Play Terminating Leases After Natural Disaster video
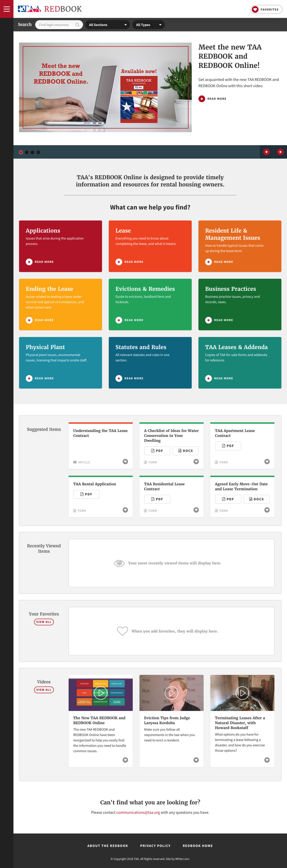 point(242,693)
